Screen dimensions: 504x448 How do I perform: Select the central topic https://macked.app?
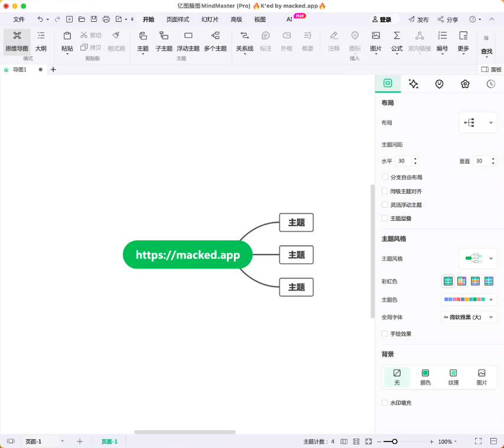[x=188, y=254]
